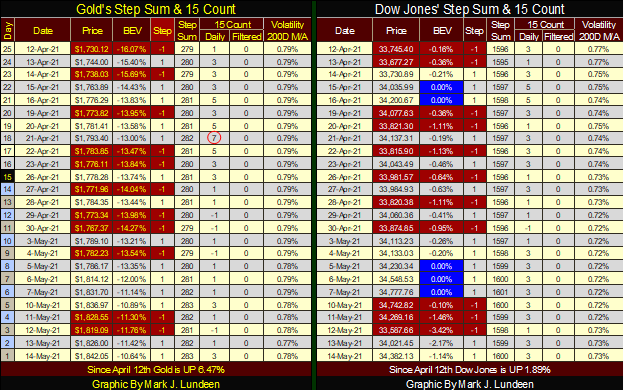Viewport: 624px width, 391px height.
Task: Select Gold price $1,842.05 on 14-May-21
Action: pos(92,356)
